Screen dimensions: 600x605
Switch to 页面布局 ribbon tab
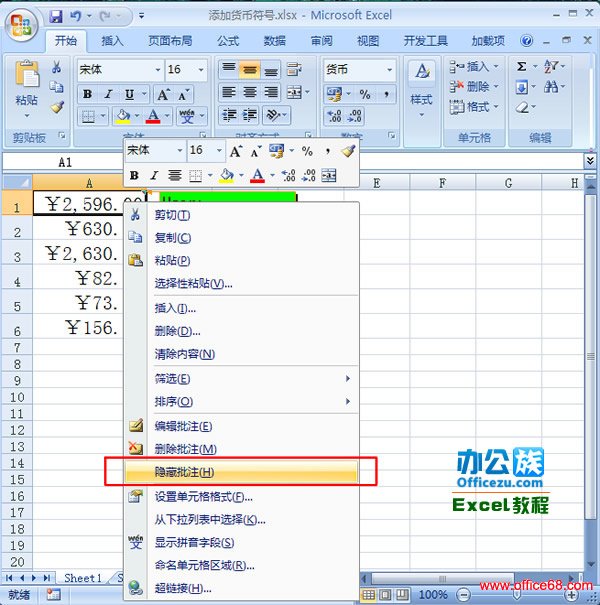pos(170,41)
